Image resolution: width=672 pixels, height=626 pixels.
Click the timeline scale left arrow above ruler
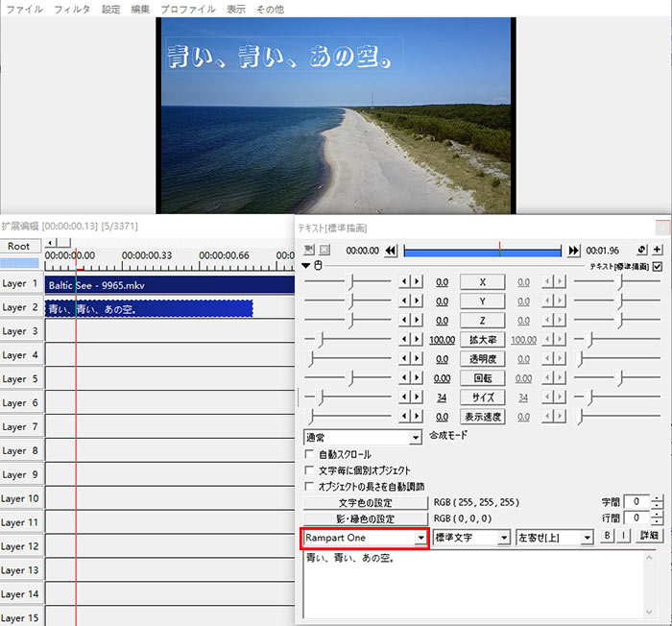52,243
